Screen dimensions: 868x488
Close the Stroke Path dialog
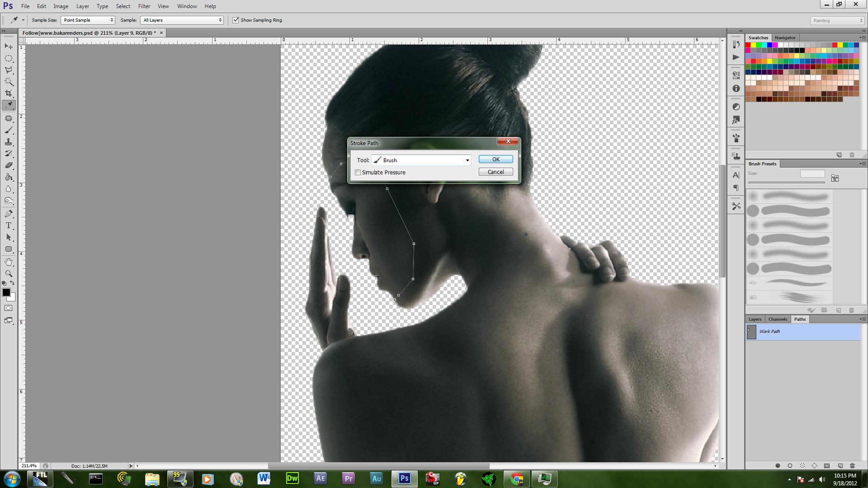point(508,141)
